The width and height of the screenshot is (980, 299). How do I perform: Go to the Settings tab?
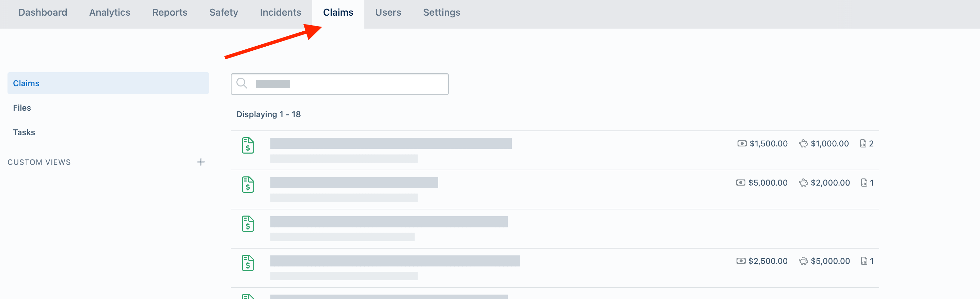441,13
